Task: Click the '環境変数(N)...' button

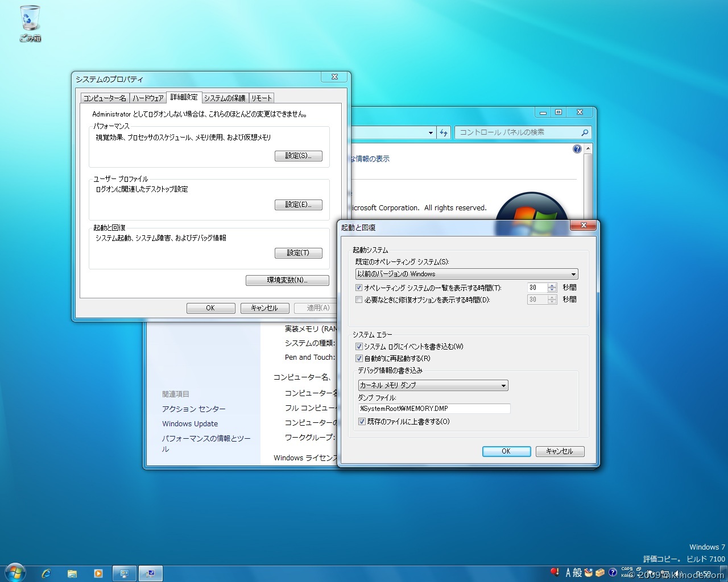Action: click(x=287, y=280)
